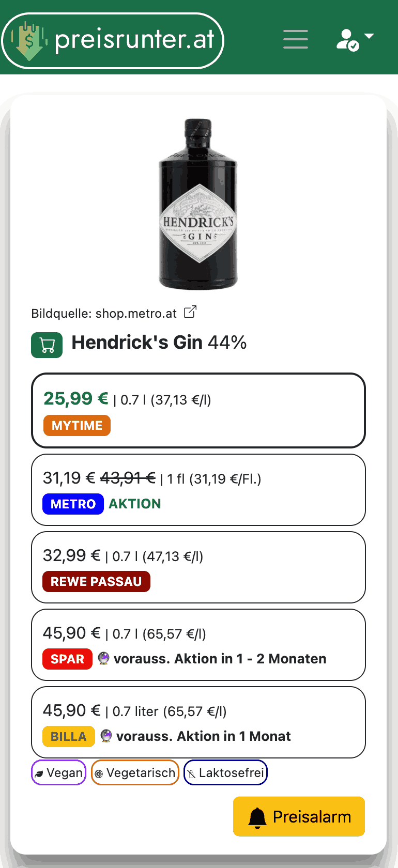
Task: Click the yellow BILLA store badge
Action: coord(68,736)
